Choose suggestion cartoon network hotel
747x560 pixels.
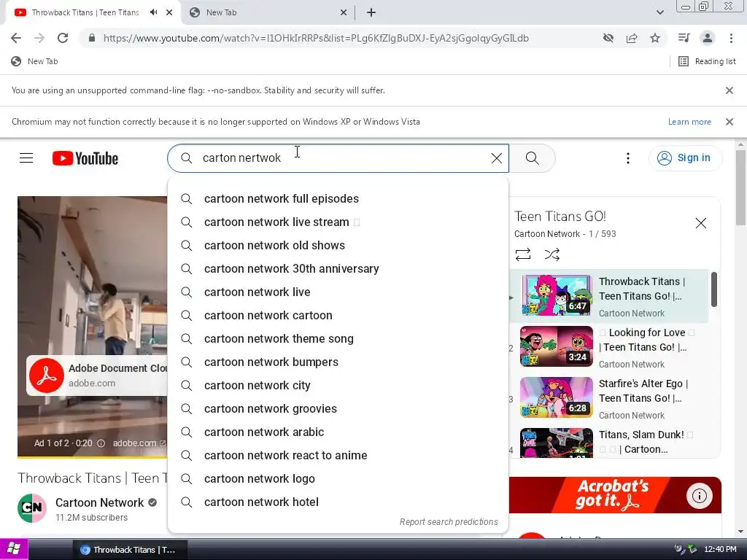point(338,502)
